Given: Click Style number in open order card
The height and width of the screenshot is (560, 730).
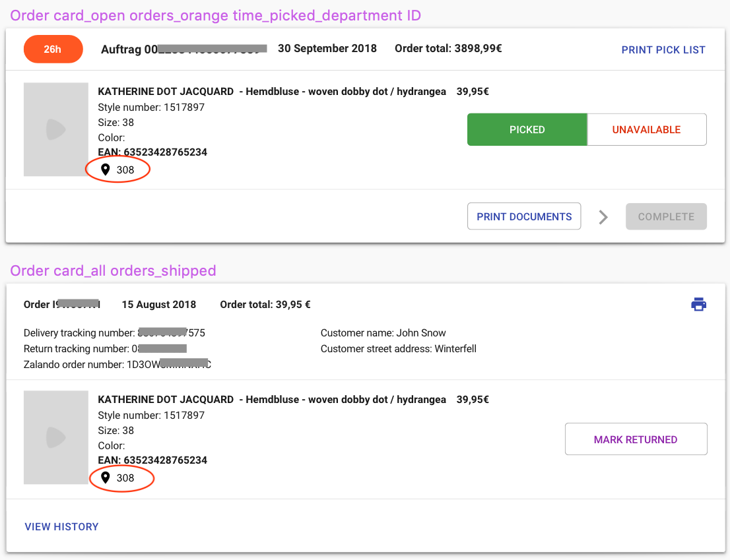Looking at the screenshot, I should point(151,108).
